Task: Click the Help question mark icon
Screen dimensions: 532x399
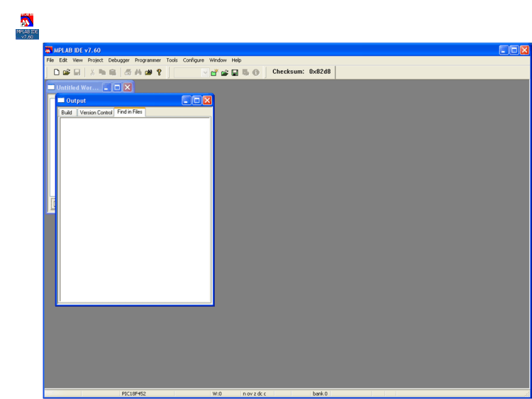Action: click(159, 72)
